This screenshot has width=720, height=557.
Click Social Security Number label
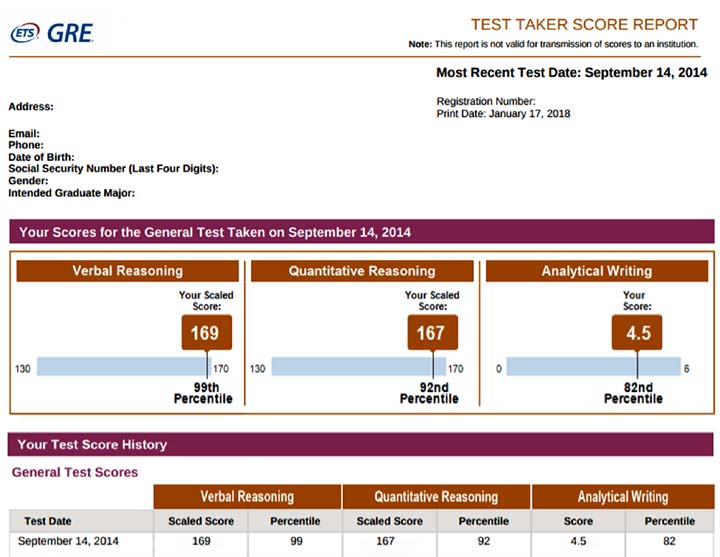113,169
